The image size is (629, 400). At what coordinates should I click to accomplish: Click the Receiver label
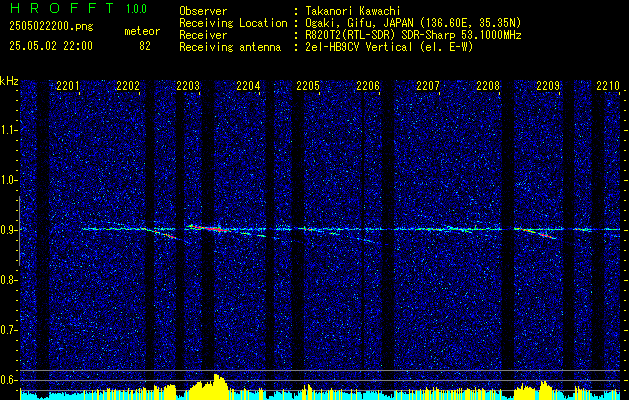[203, 35]
